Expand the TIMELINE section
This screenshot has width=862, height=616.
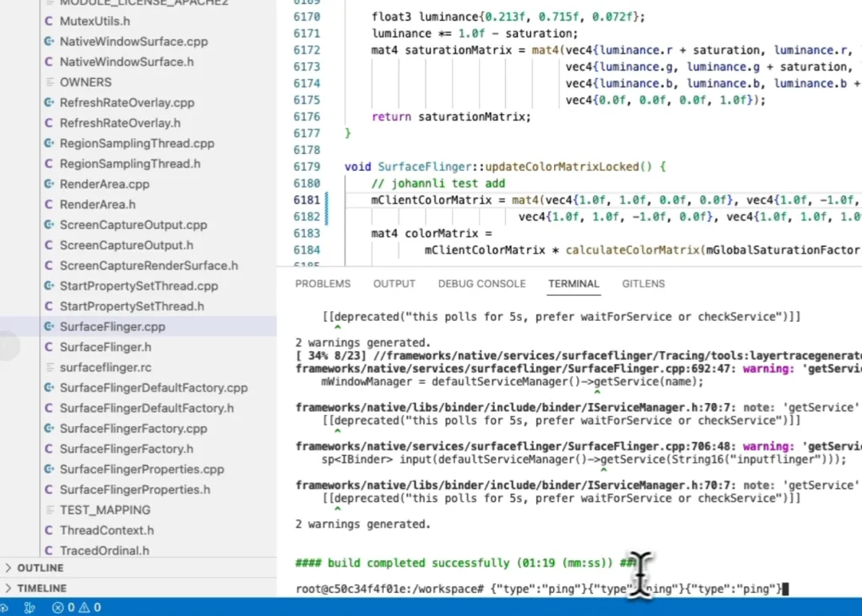tap(42, 588)
